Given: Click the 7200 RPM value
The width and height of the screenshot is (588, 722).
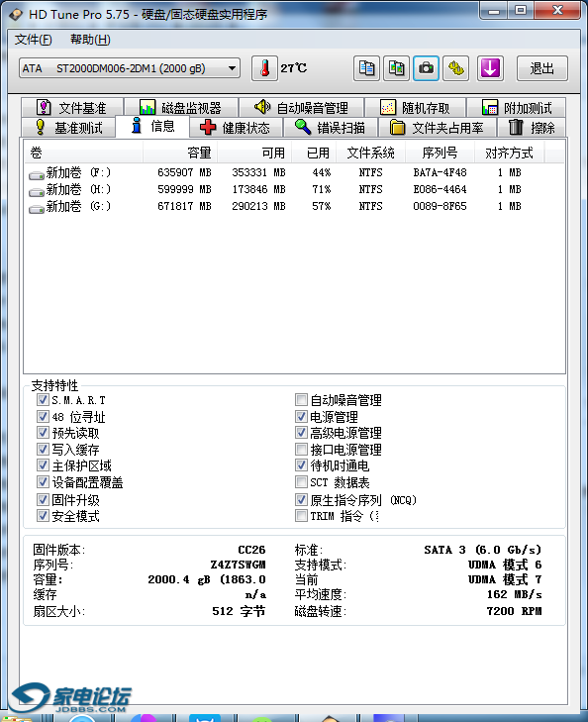Looking at the screenshot, I should tap(514, 611).
